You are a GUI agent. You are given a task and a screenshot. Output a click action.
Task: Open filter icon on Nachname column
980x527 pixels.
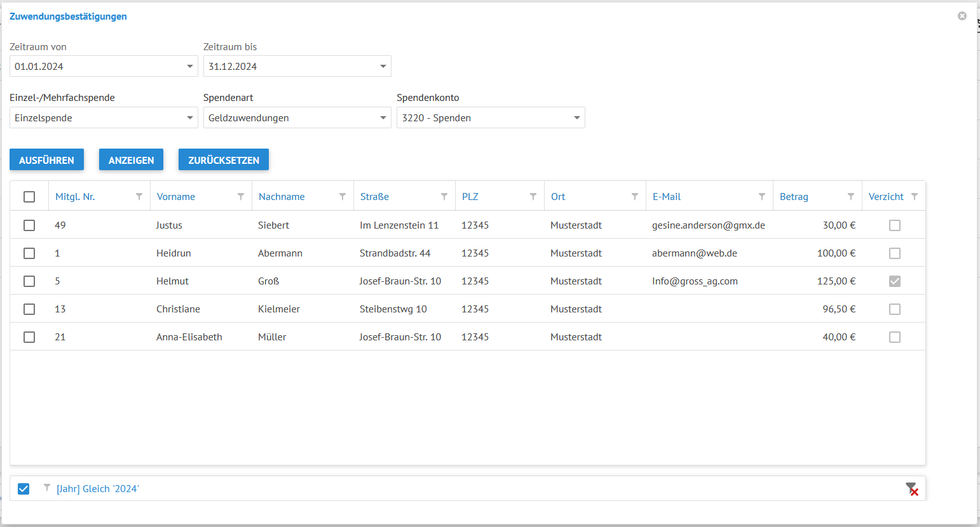[x=343, y=197]
